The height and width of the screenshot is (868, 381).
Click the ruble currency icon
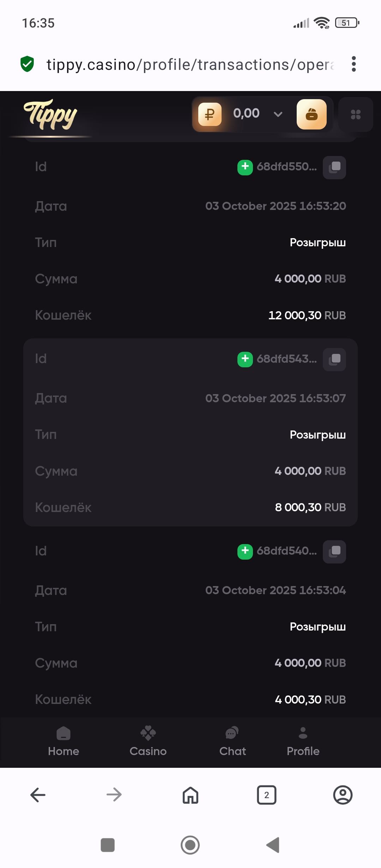click(x=210, y=114)
